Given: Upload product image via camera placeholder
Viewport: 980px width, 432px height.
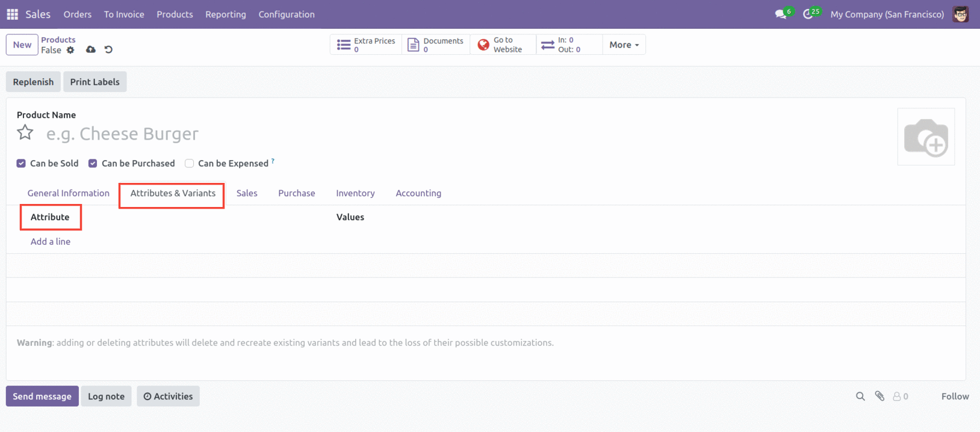Looking at the screenshot, I should tap(925, 137).
